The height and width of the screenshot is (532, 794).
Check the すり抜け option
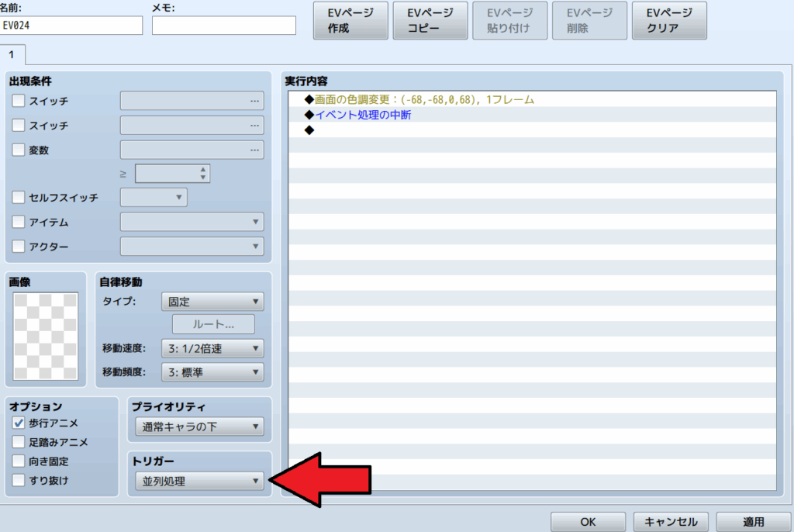tap(19, 480)
